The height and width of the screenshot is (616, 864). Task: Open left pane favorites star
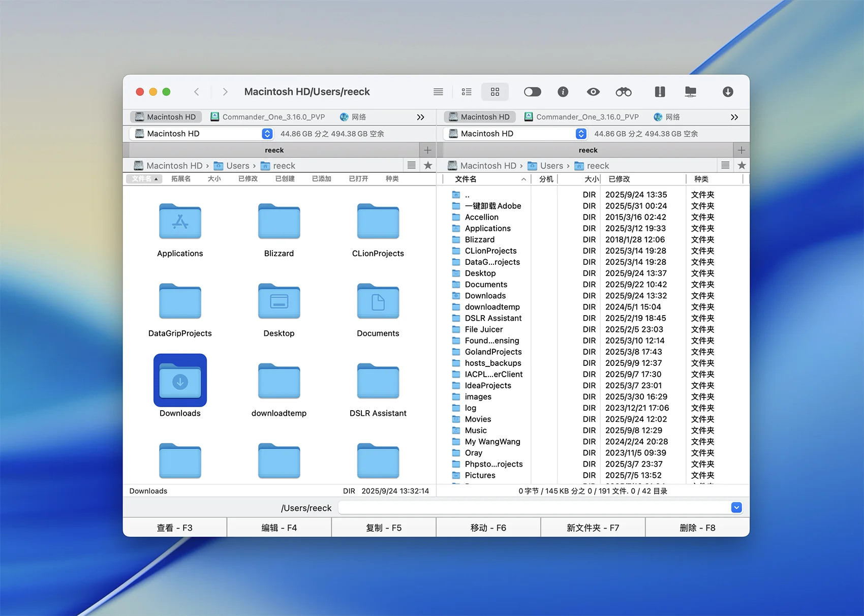pos(428,165)
